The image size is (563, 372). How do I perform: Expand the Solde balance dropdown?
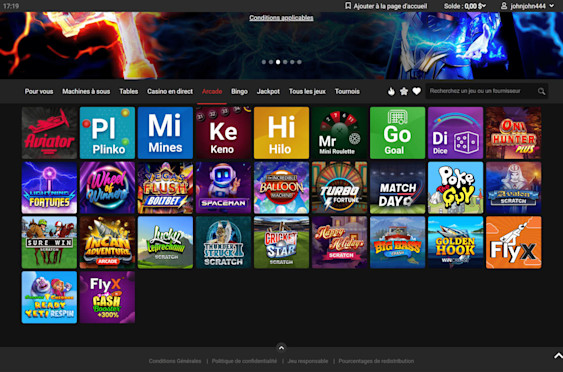(x=484, y=6)
